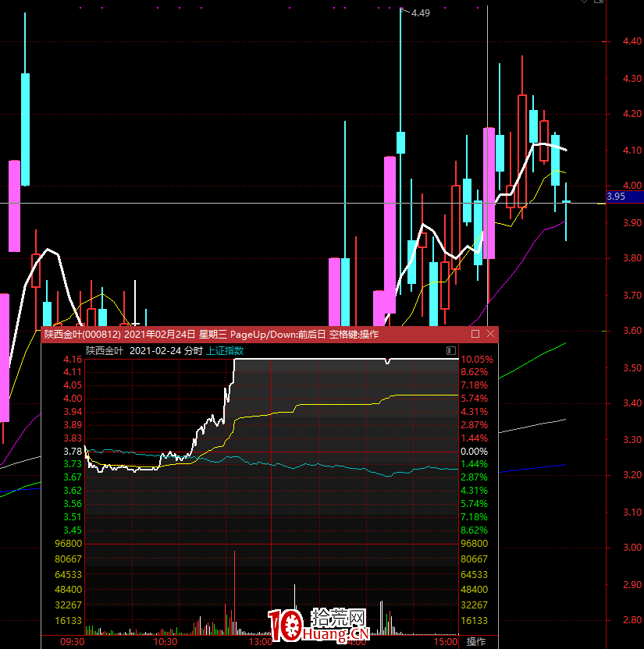Select the 3.00 price on main axis
The image size is (644, 649).
pyautogui.click(x=632, y=547)
